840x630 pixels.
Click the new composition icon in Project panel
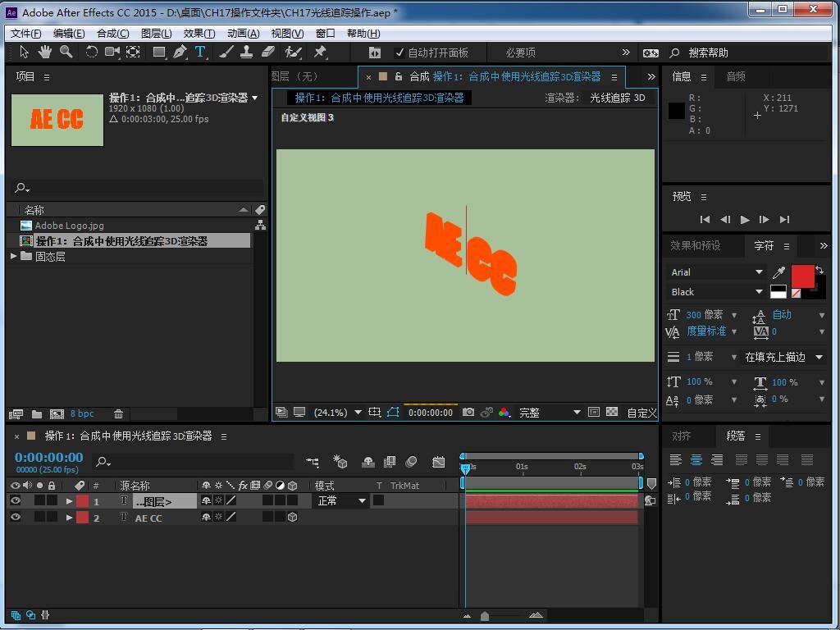57,413
